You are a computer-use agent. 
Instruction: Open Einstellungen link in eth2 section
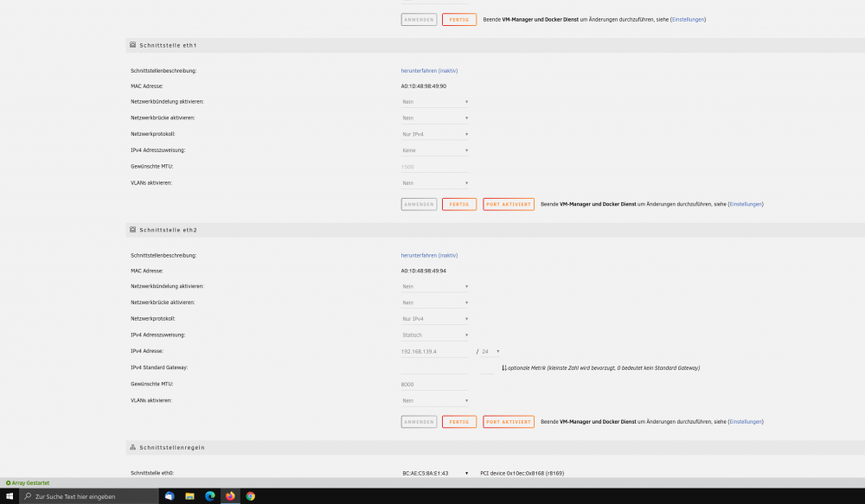(746, 422)
